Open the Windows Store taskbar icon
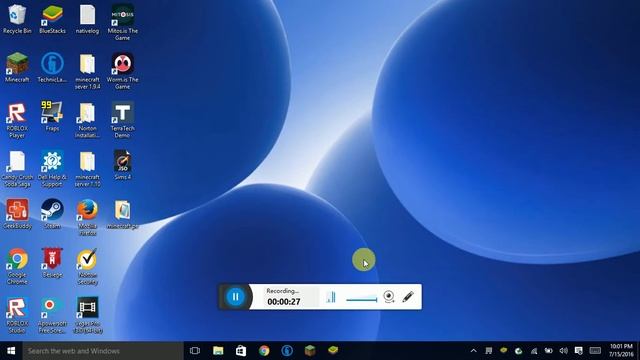The width and height of the screenshot is (640, 360). [241, 351]
